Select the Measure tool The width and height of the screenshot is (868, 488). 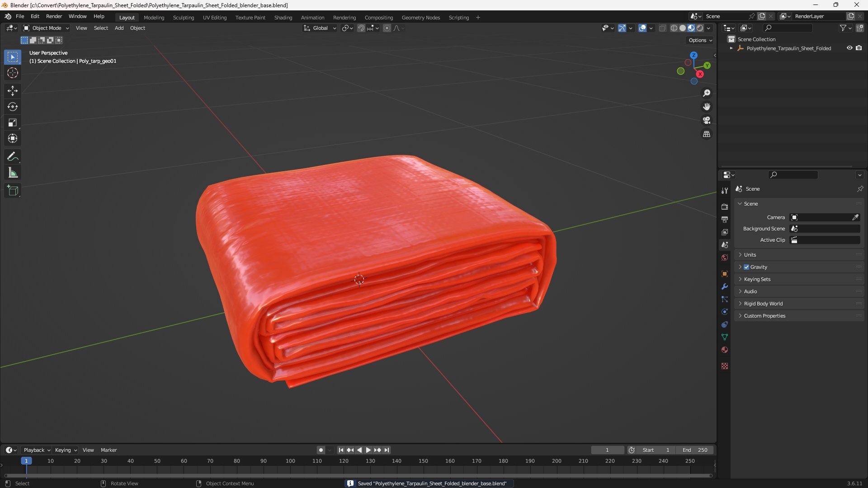click(x=13, y=173)
